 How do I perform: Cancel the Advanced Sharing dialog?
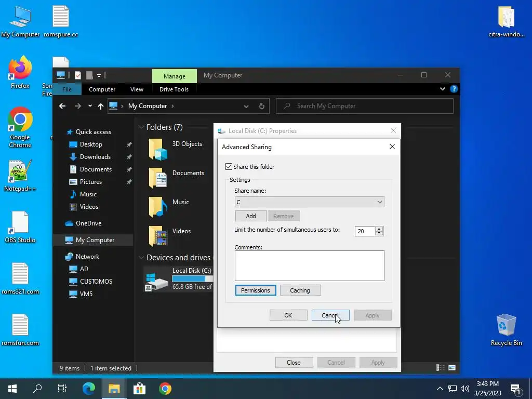coord(330,315)
